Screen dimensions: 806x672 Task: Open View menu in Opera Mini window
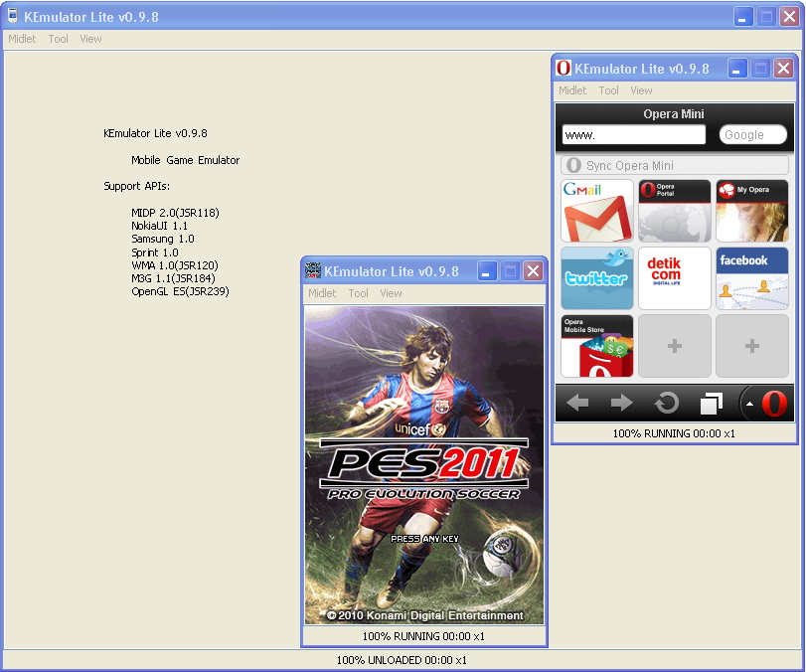[x=641, y=90]
